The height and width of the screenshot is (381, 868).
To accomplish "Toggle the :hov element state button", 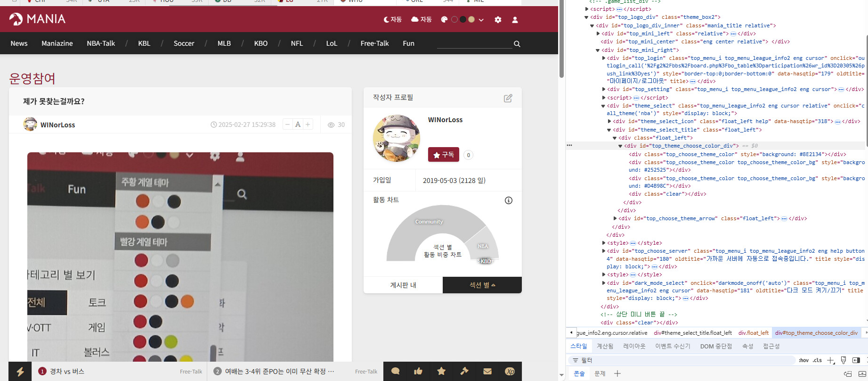I will click(x=803, y=360).
